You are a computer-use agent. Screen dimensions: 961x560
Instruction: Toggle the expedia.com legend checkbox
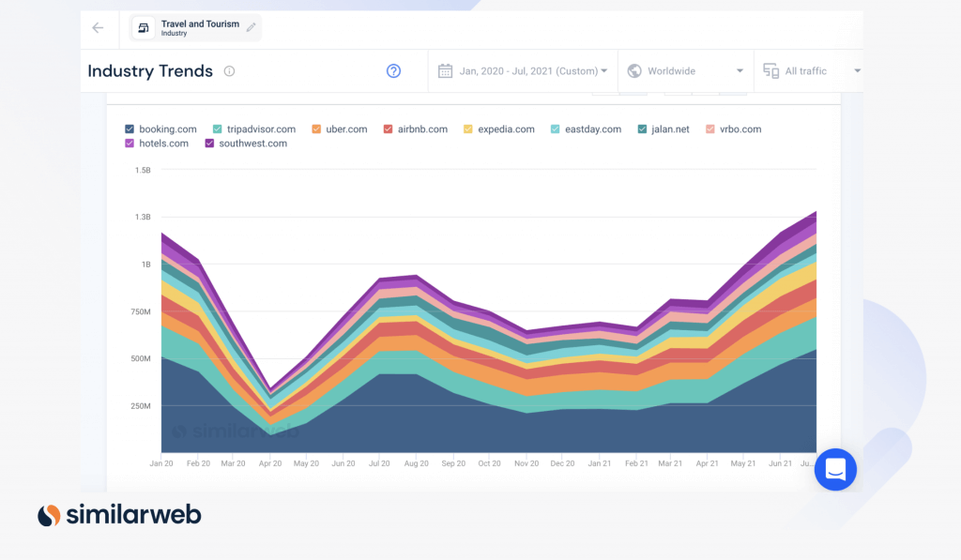pyautogui.click(x=468, y=129)
